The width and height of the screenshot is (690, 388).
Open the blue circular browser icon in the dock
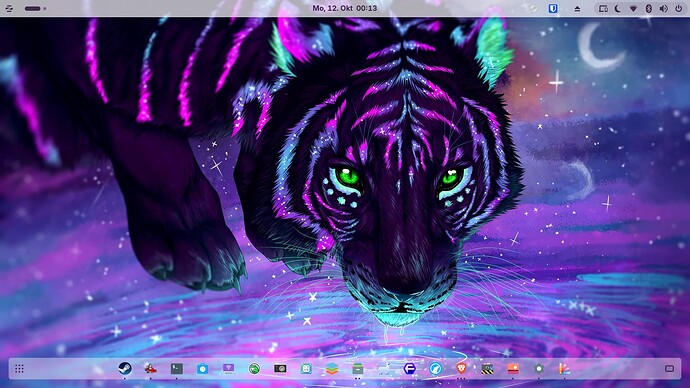pyautogui.click(x=435, y=369)
